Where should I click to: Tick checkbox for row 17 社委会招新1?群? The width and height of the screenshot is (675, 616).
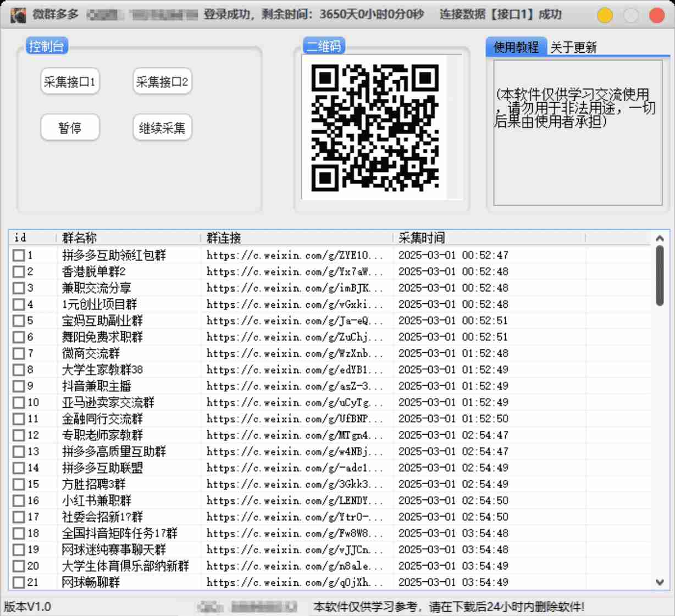click(x=19, y=517)
